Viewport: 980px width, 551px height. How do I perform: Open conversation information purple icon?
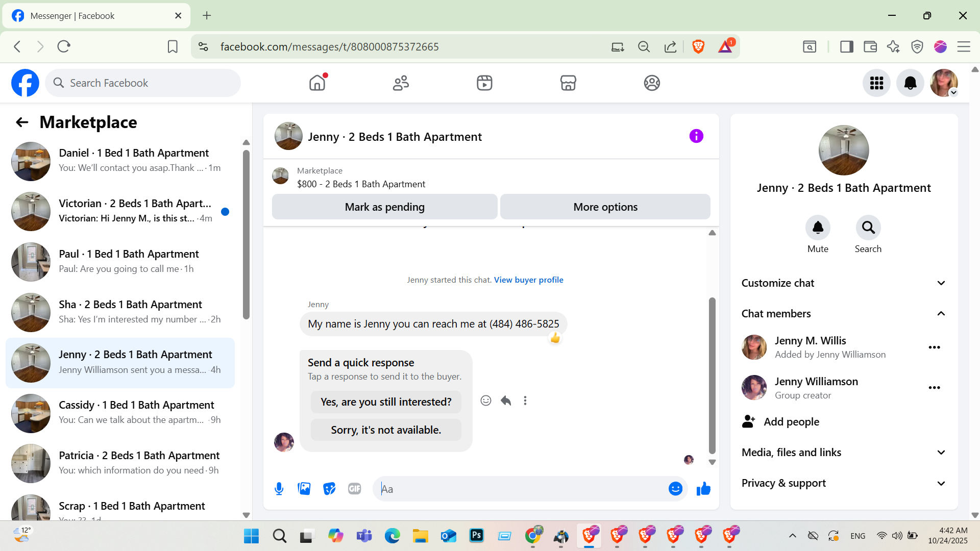pyautogui.click(x=696, y=136)
